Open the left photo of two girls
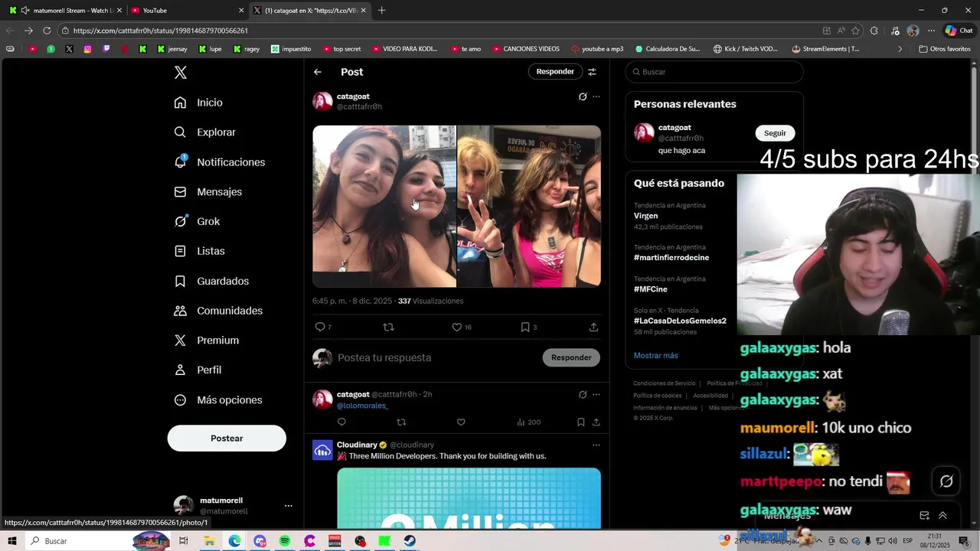 tap(384, 207)
